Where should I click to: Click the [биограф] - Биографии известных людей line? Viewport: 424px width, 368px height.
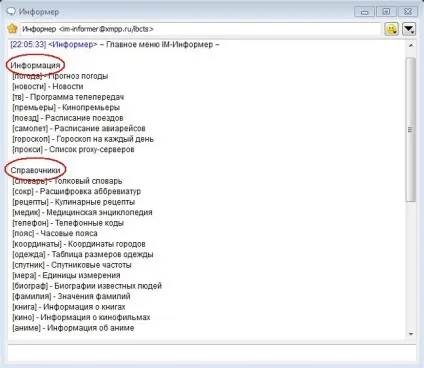pyautogui.click(x=87, y=286)
